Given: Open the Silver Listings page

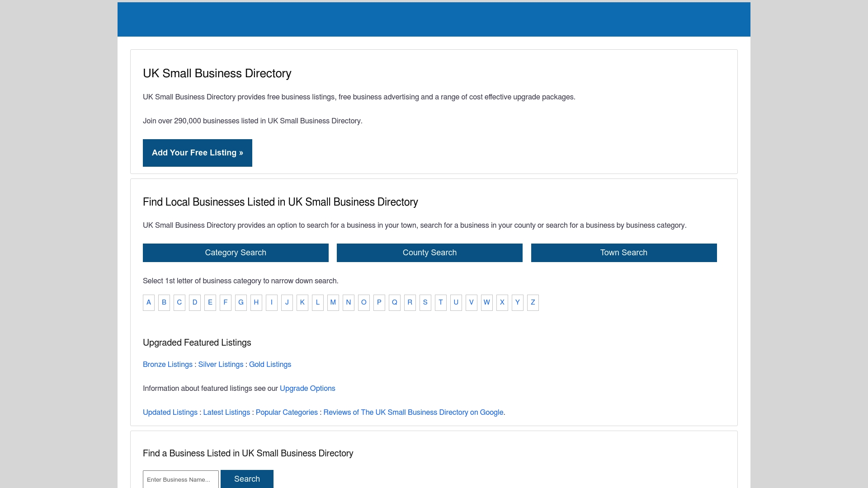Looking at the screenshot, I should click(221, 364).
